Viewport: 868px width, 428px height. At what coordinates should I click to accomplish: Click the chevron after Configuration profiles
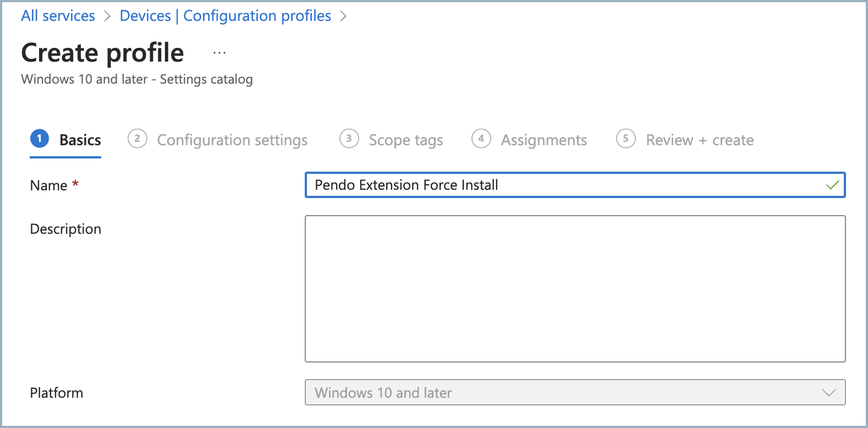tap(343, 17)
